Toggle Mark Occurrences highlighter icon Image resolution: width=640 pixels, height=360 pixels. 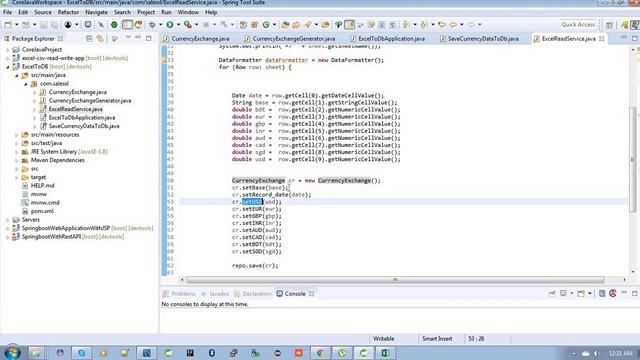349,25
